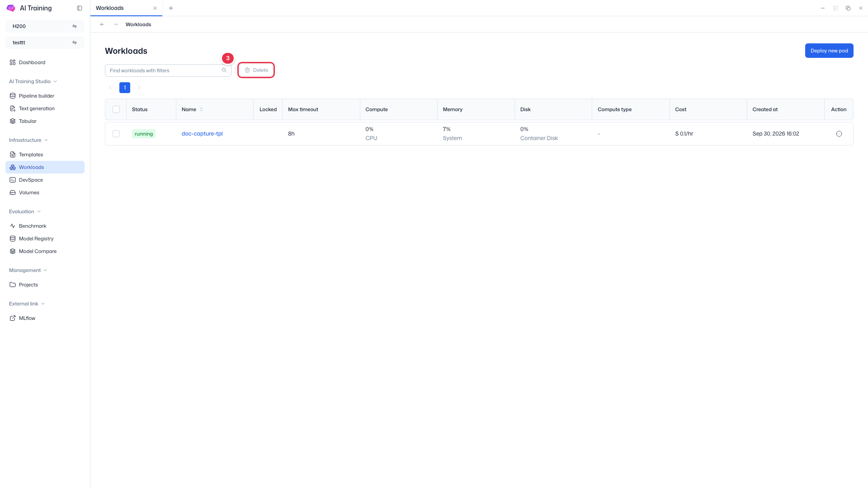Go to pagination page 1

(125, 88)
